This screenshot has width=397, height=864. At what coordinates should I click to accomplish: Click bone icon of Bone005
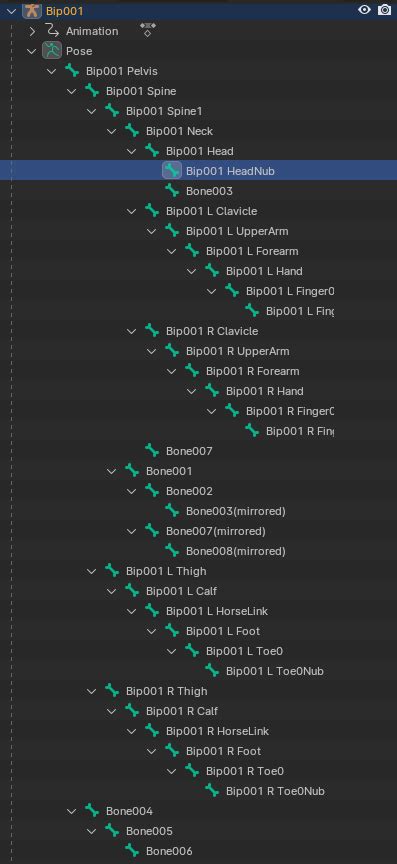click(112, 830)
